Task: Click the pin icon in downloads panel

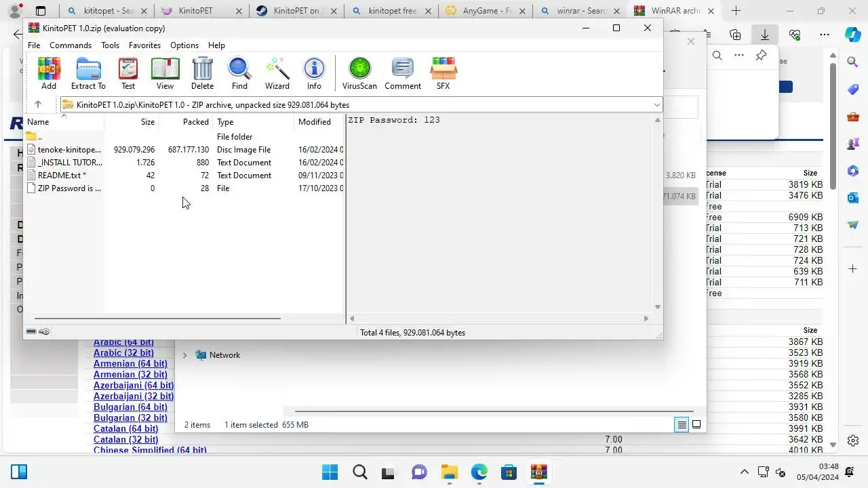Action: click(761, 56)
